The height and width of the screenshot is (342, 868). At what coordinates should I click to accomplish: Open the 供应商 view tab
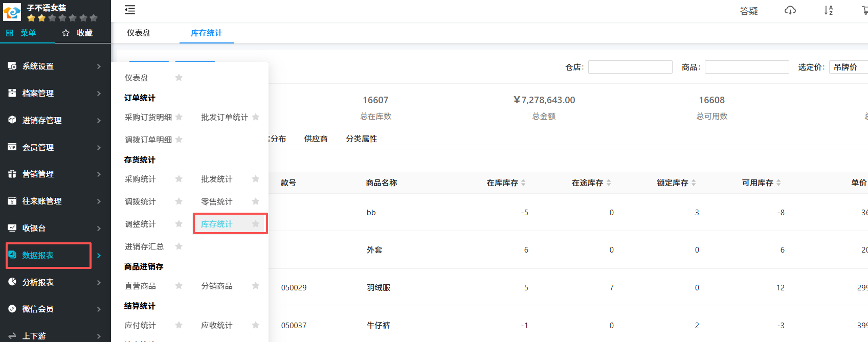[x=316, y=139]
